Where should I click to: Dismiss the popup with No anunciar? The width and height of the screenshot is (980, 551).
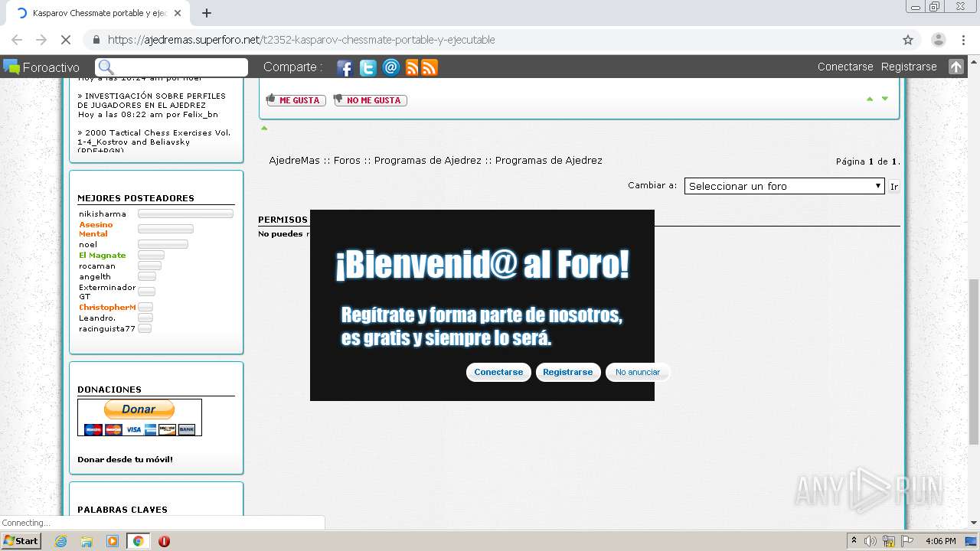point(638,372)
